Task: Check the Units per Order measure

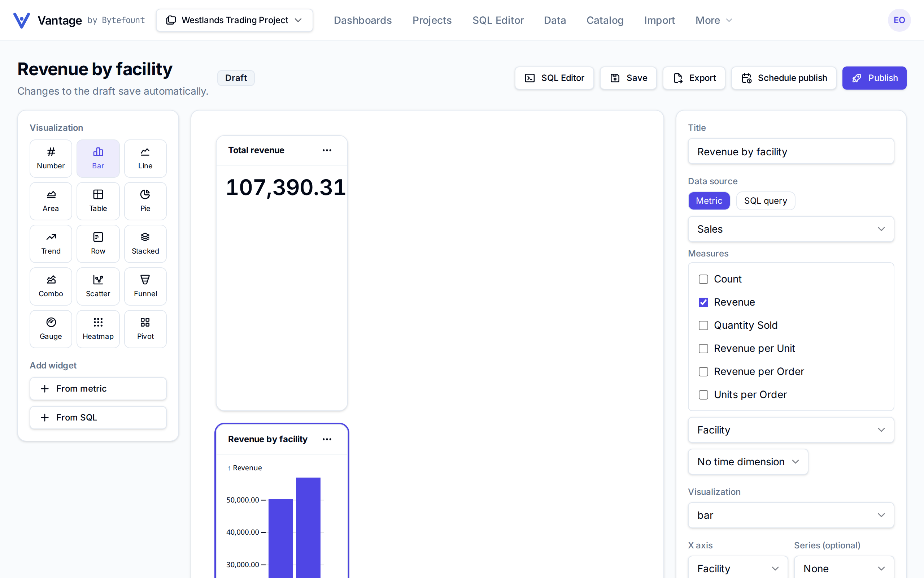Action: [703, 395]
